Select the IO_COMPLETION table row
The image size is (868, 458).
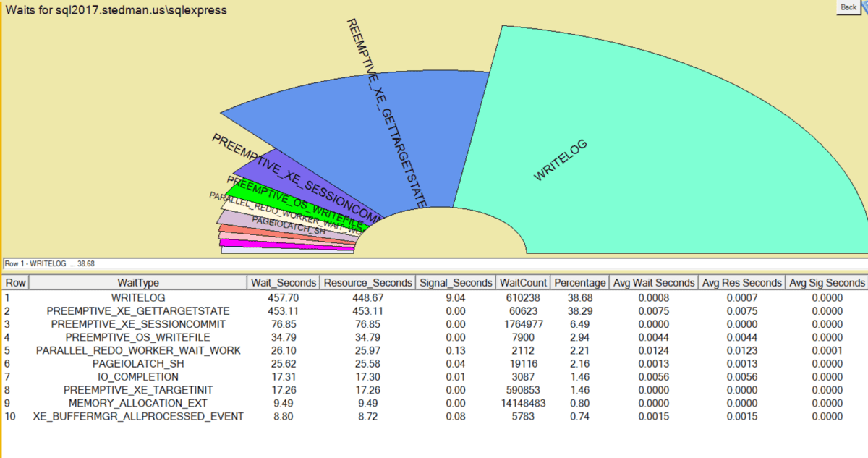click(x=137, y=377)
